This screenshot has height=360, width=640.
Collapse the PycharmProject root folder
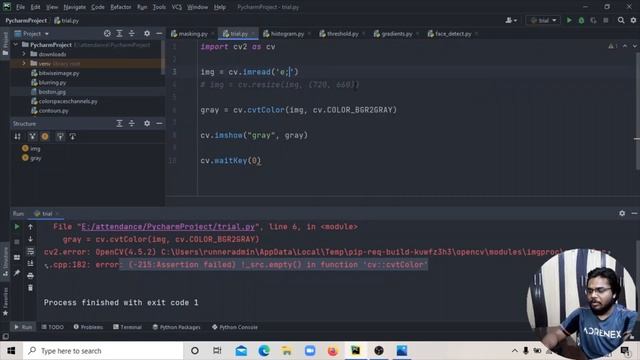16,44
